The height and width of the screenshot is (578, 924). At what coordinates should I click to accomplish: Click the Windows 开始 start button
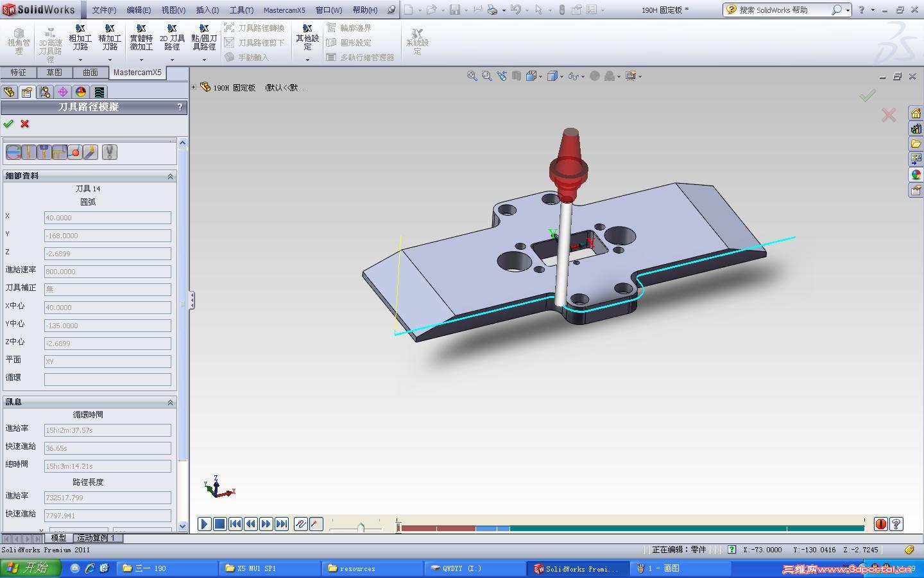coord(31,568)
